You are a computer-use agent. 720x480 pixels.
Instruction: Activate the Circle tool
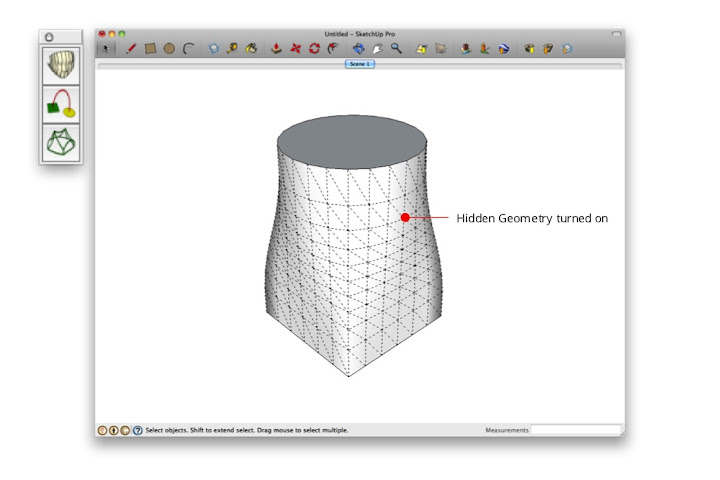pyautogui.click(x=169, y=47)
